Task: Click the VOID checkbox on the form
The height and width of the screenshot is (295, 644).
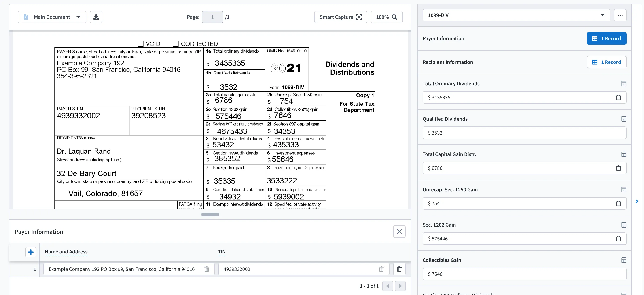Action: point(140,44)
